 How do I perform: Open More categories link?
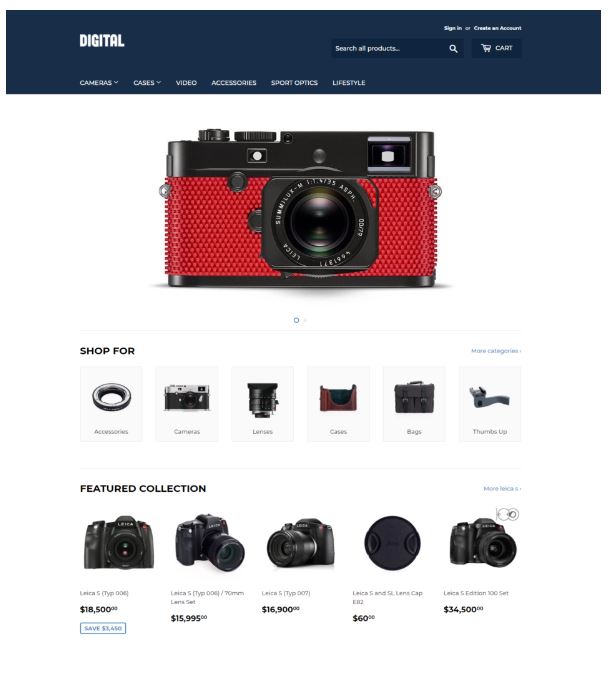coord(496,351)
